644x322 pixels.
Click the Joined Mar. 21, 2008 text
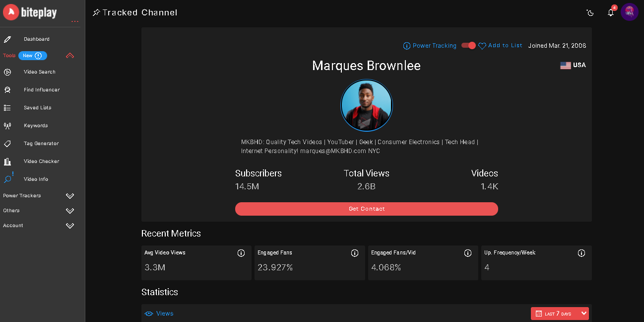coord(557,46)
